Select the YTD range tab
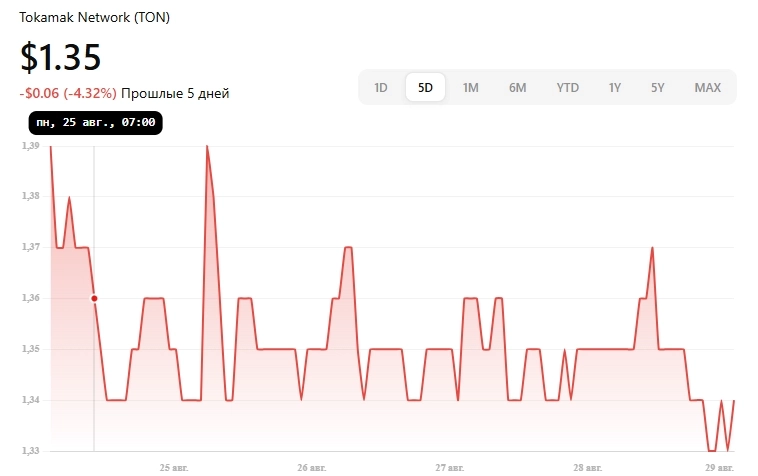This screenshot has width=758, height=476. (567, 87)
